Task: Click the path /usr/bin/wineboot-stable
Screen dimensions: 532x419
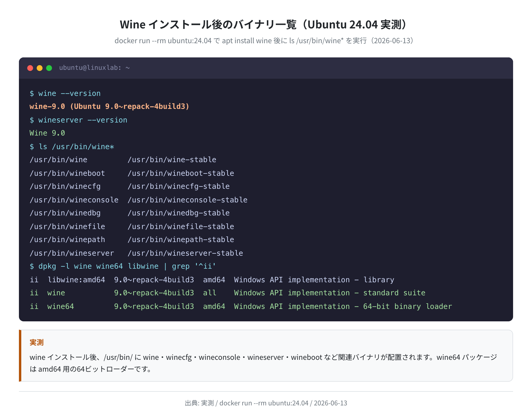Action: click(x=181, y=173)
